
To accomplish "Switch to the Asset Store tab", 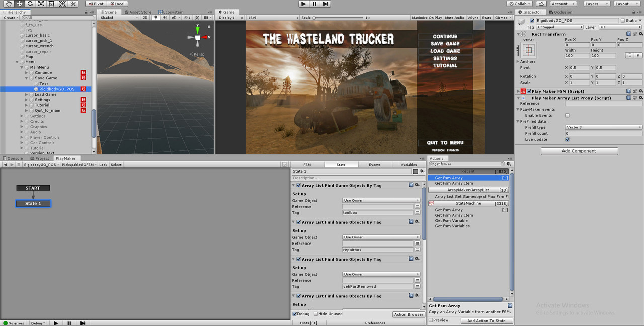I will click(x=138, y=12).
